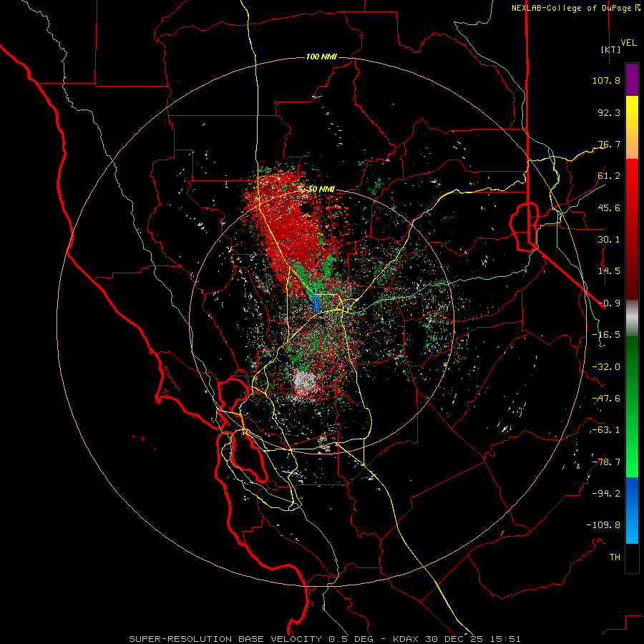Click the NEXLAB-College of DuPage credit text
The width and height of the screenshot is (644, 644).
pos(576,8)
